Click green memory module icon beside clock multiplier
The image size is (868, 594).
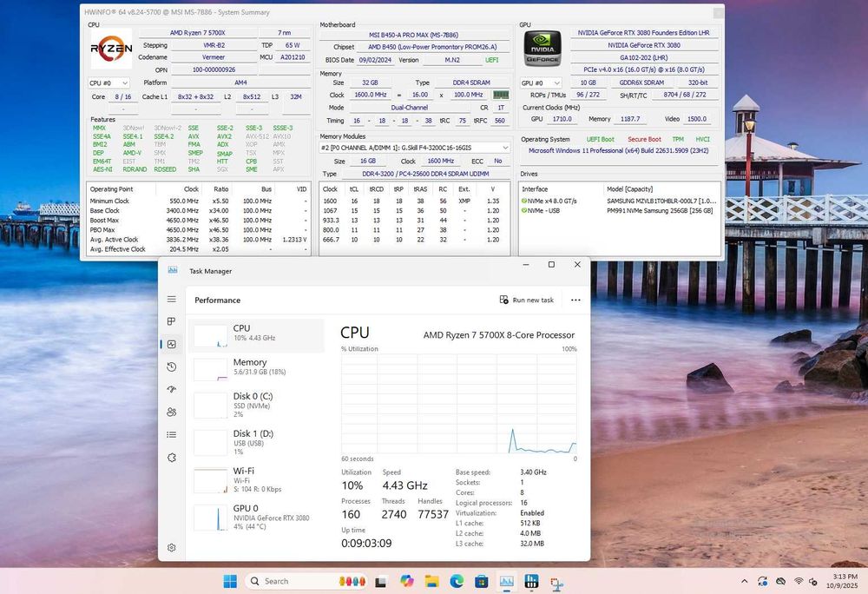501,96
